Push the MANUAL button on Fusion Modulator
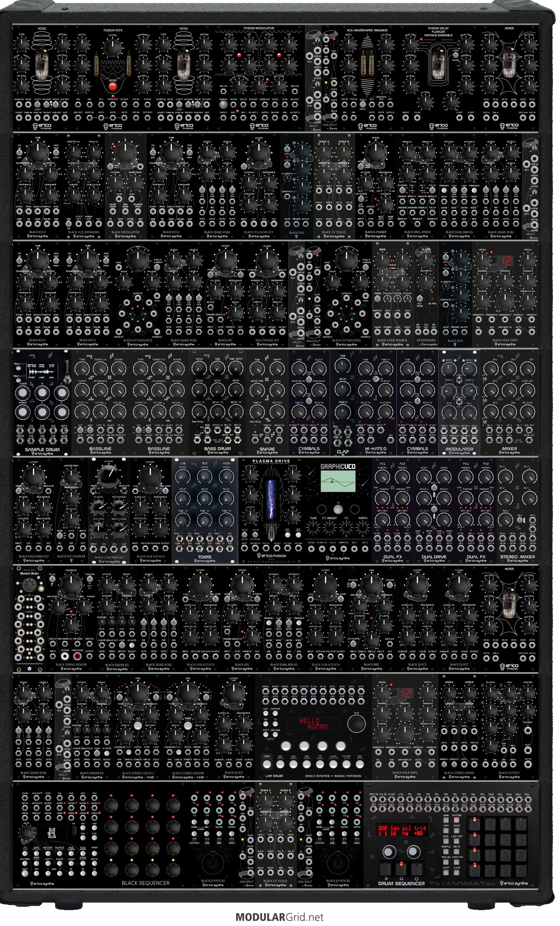The height and width of the screenshot is (926, 560). click(x=223, y=104)
